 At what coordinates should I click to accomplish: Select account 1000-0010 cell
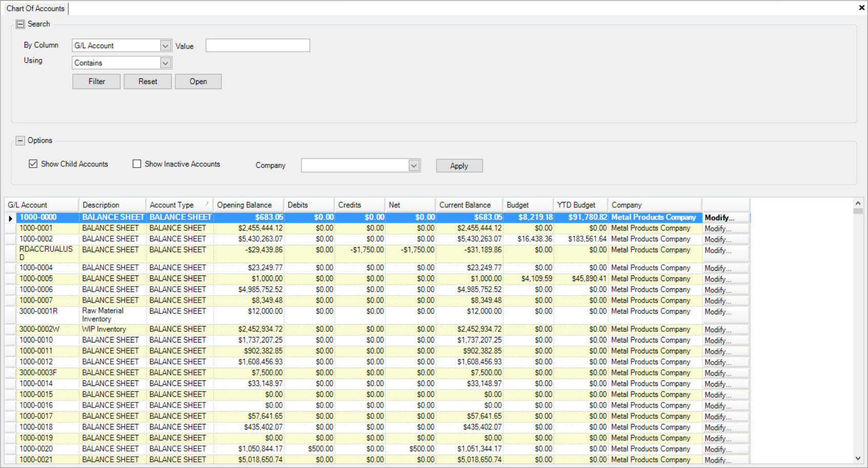click(48, 340)
